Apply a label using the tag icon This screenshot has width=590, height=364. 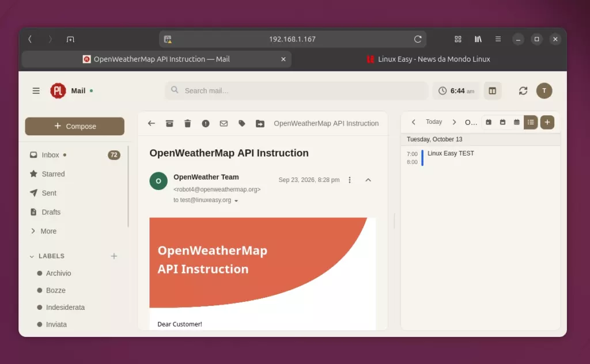241,123
